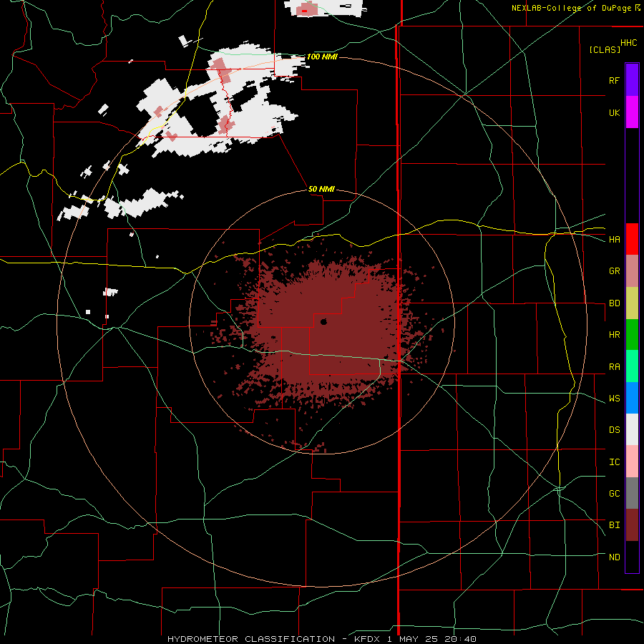Select the GC gray legend swatch
Screen dimensions: 644x644
[632, 493]
